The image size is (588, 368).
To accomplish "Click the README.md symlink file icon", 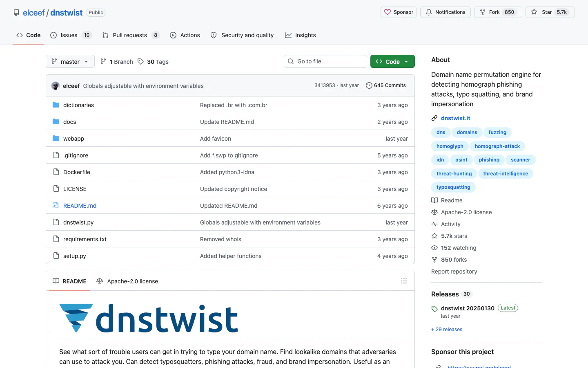I will 56,206.
